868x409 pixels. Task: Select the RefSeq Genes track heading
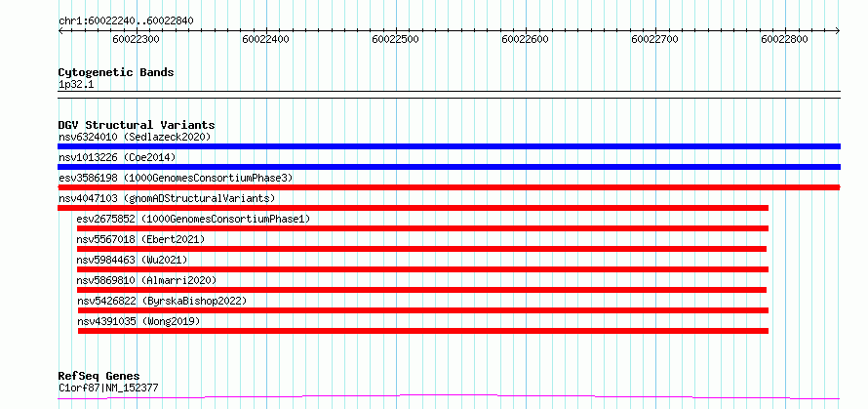[99, 377]
